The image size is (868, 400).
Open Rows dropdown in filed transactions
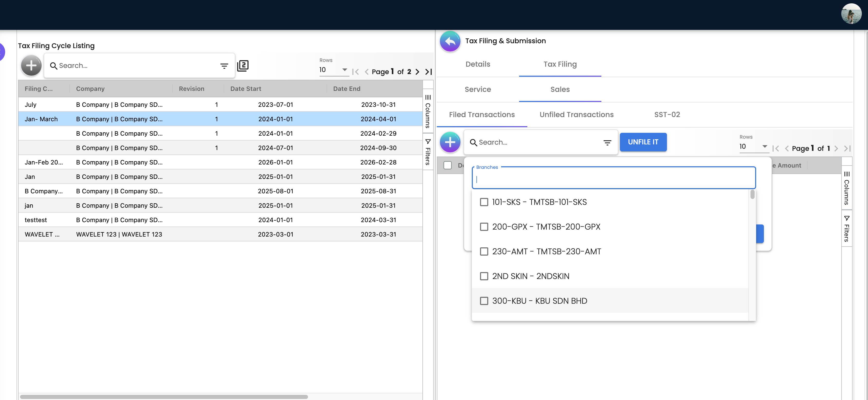point(754,146)
